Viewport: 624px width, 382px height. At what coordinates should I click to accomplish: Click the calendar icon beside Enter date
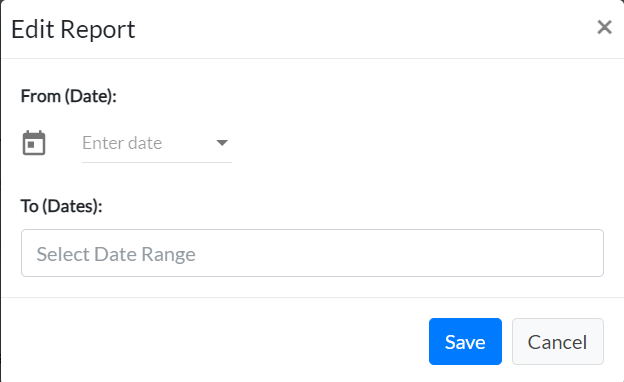(34, 143)
